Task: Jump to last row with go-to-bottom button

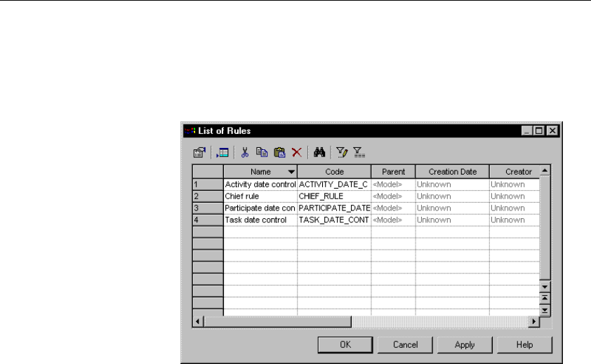Action: (x=545, y=310)
